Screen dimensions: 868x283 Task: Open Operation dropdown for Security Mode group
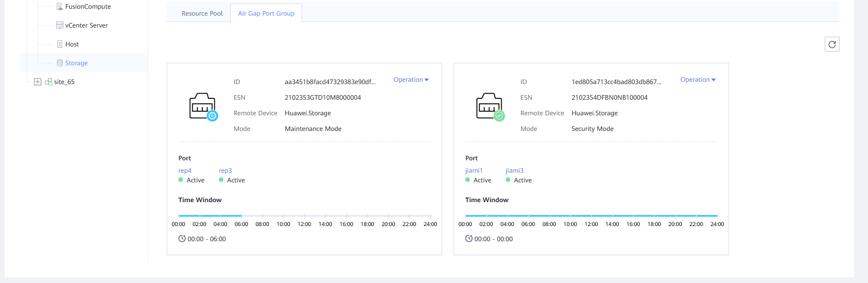(697, 79)
